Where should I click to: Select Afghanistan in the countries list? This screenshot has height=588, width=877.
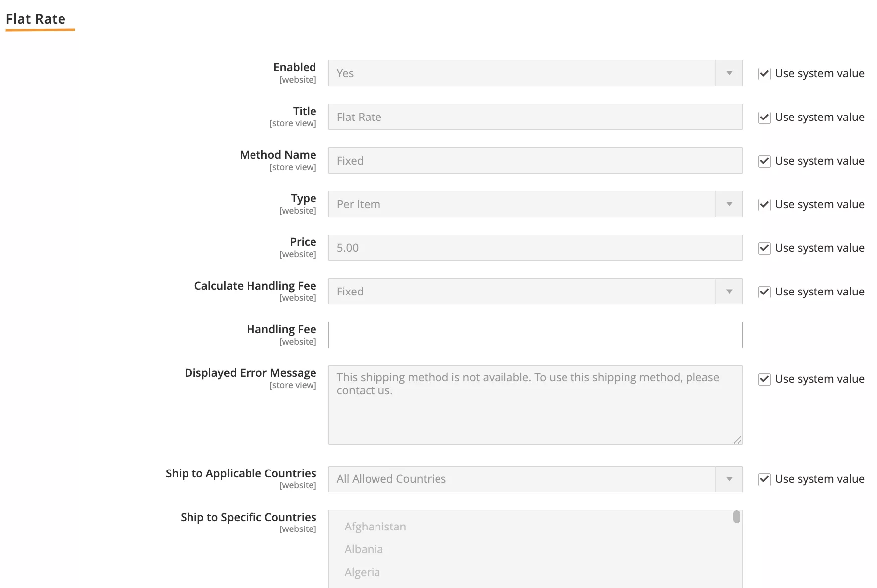click(x=376, y=527)
